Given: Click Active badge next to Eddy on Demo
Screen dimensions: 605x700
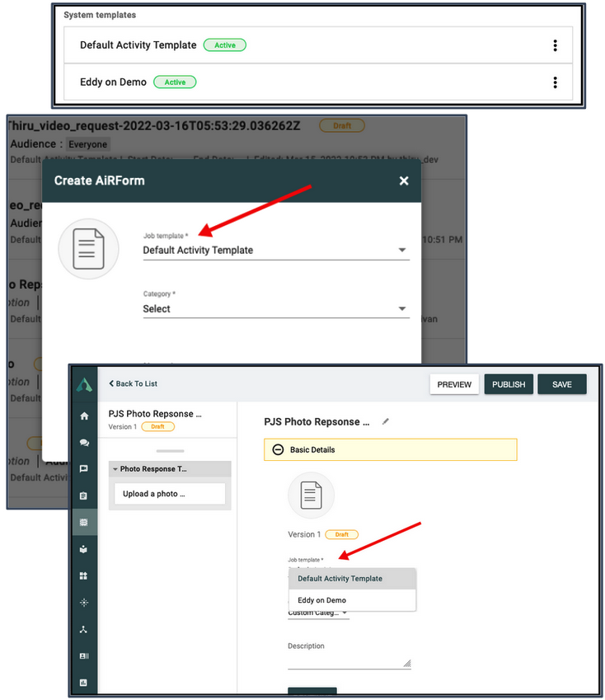Looking at the screenshot, I should coord(175,82).
